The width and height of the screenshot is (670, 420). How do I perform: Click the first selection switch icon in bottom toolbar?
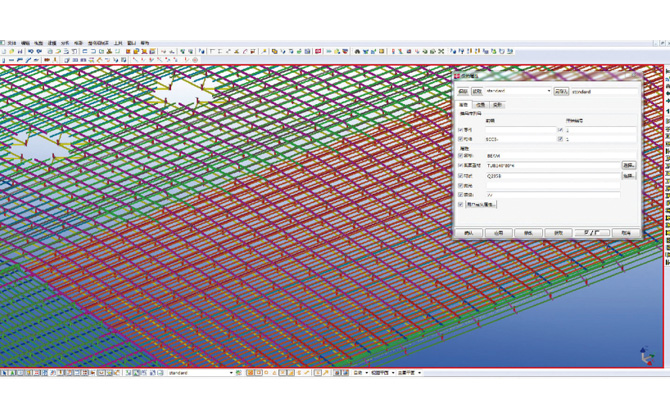[x=4, y=373]
